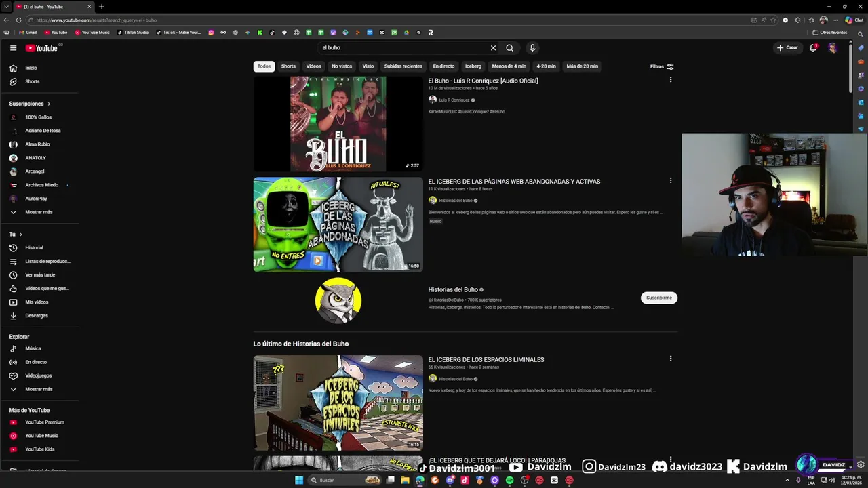Select the Iceberg filter chip
The height and width of the screenshot is (488, 868).
point(473,66)
